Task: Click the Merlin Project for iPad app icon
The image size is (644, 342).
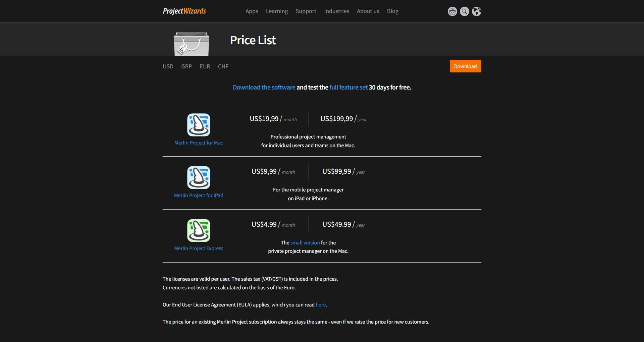Action: (x=199, y=177)
